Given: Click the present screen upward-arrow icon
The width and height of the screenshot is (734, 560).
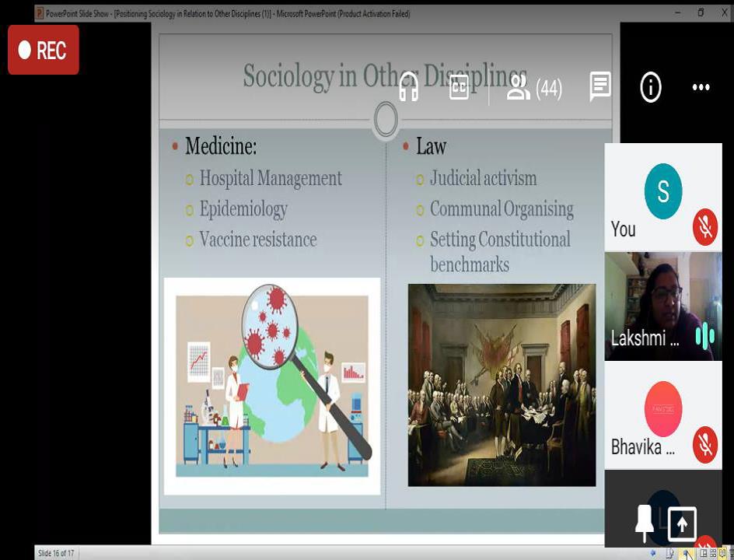Looking at the screenshot, I should coord(682,524).
